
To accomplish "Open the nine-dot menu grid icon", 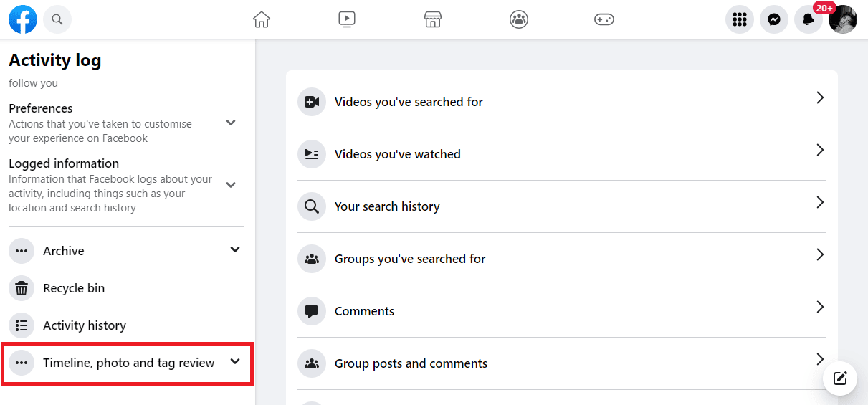I will point(740,19).
